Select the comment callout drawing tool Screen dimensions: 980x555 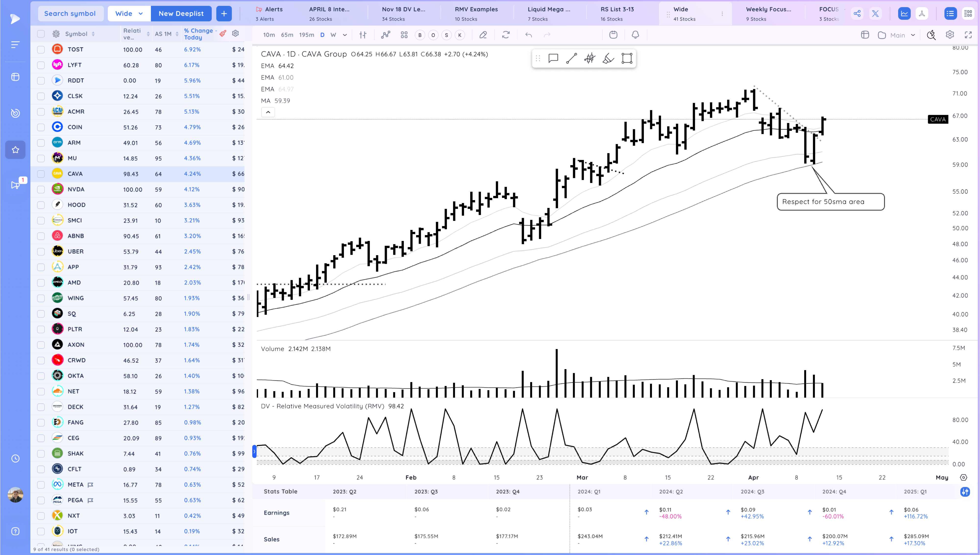click(x=553, y=58)
